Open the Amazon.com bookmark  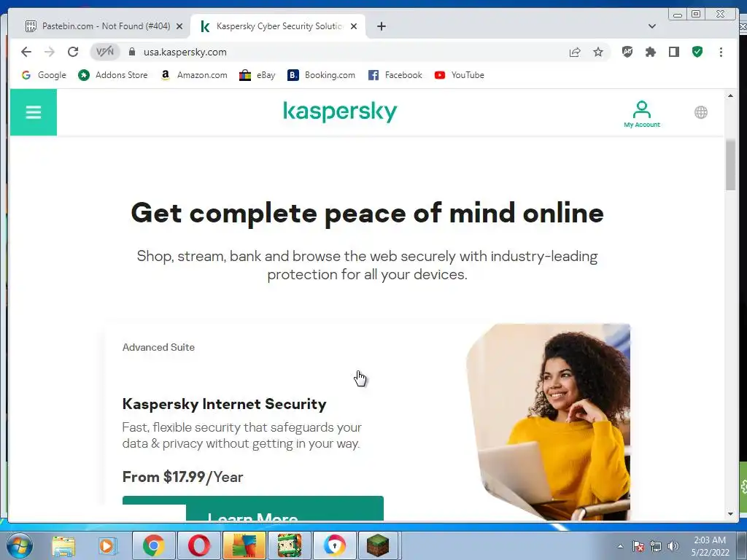point(194,75)
